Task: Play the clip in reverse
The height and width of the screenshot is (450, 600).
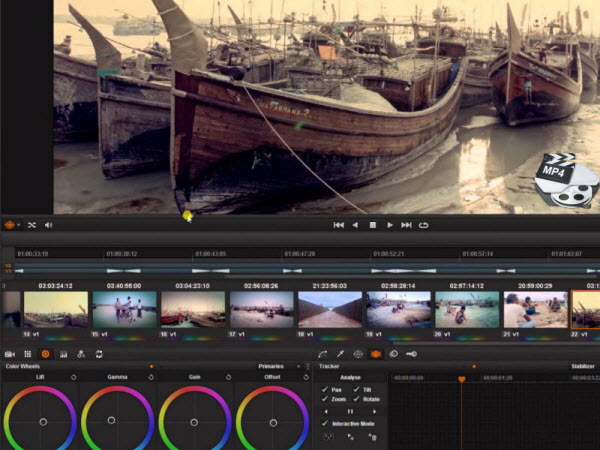Action: click(x=355, y=225)
